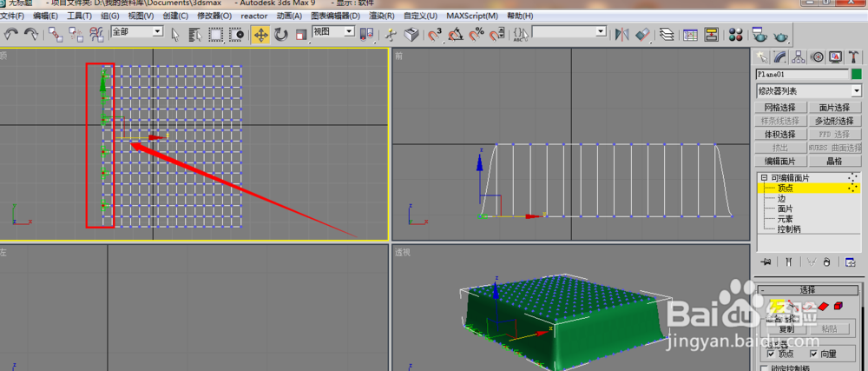Image resolution: width=868 pixels, height=371 pixels.
Task: Switch to the Display command panel tab
Action: [x=835, y=57]
